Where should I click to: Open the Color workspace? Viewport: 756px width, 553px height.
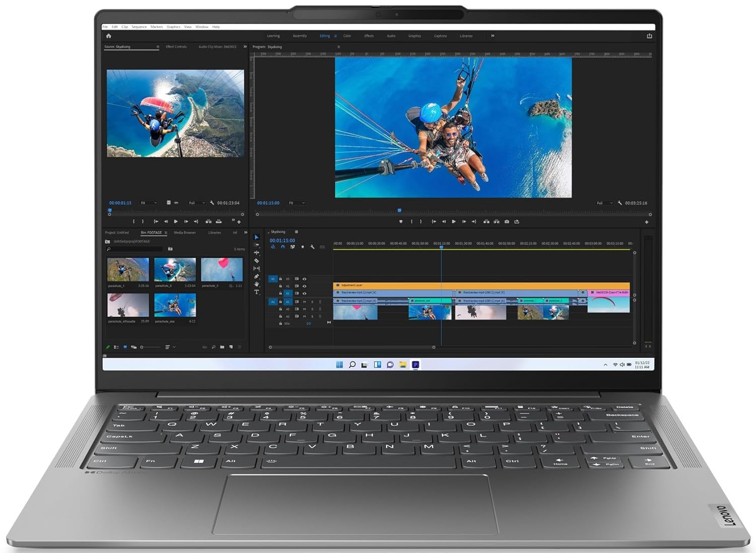click(347, 36)
